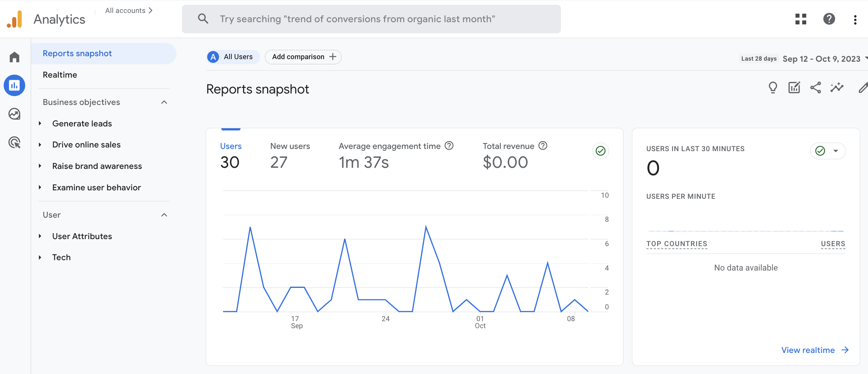Click the Edit comparisons chart-pencil icon
Screen dimensions: 868x374
[x=794, y=88]
